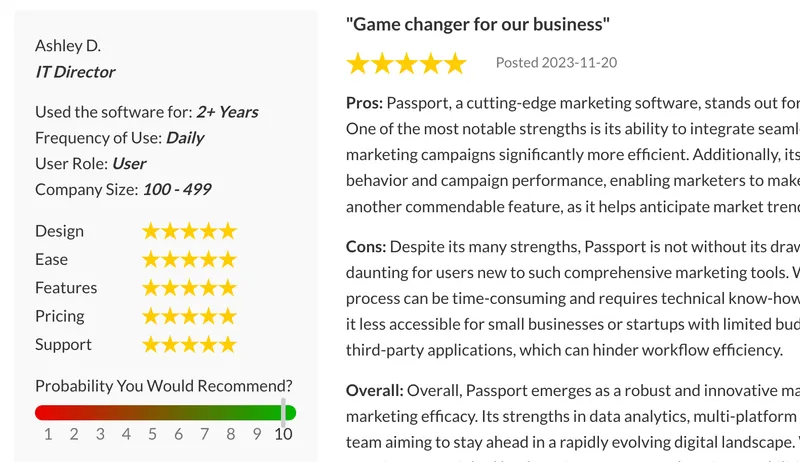Image resolution: width=800 pixels, height=462 pixels.
Task: Click the IT Director job title
Action: pyautogui.click(x=75, y=72)
